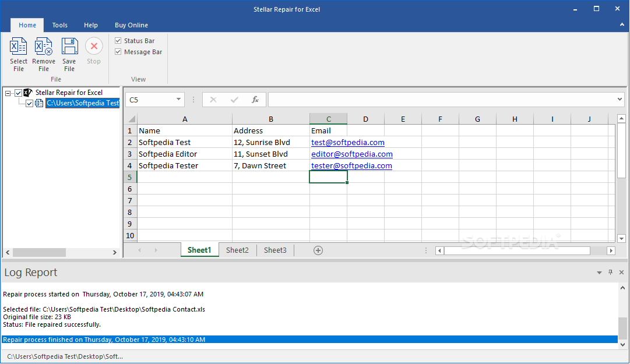Click the Status: File repaired successfully line
The height and width of the screenshot is (364, 630).
point(52,324)
